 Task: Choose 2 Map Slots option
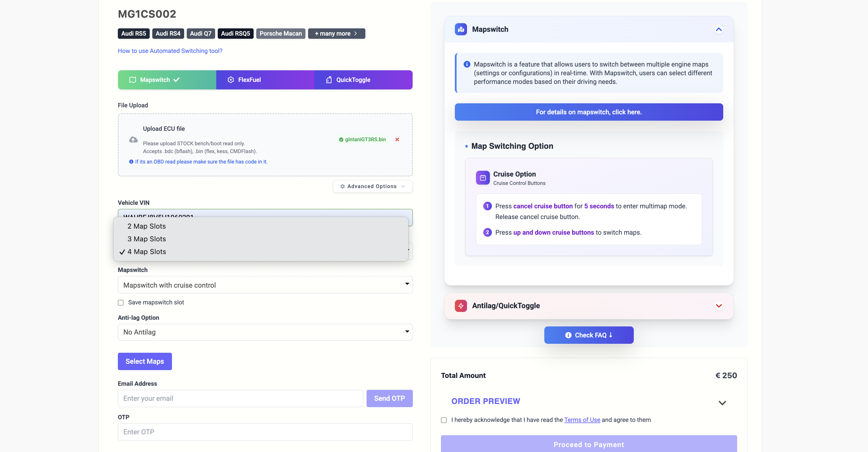click(x=147, y=226)
